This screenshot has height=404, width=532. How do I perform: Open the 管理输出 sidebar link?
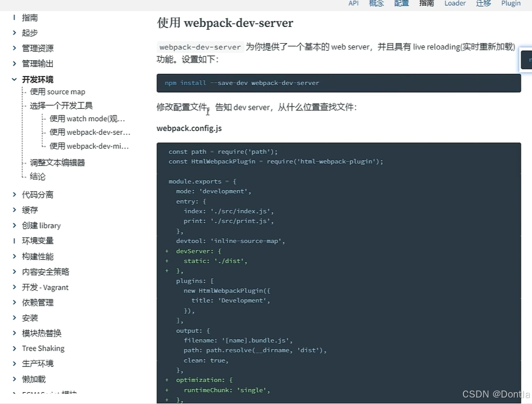38,64
